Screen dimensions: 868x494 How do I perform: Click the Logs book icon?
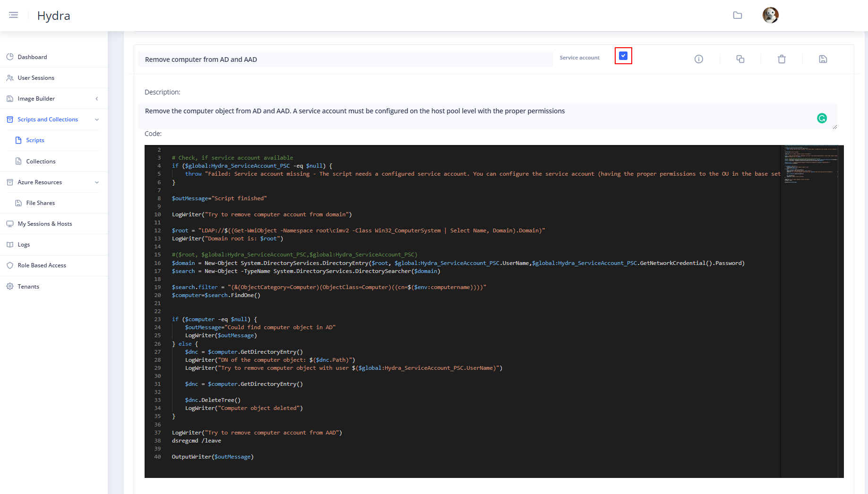coord(10,245)
